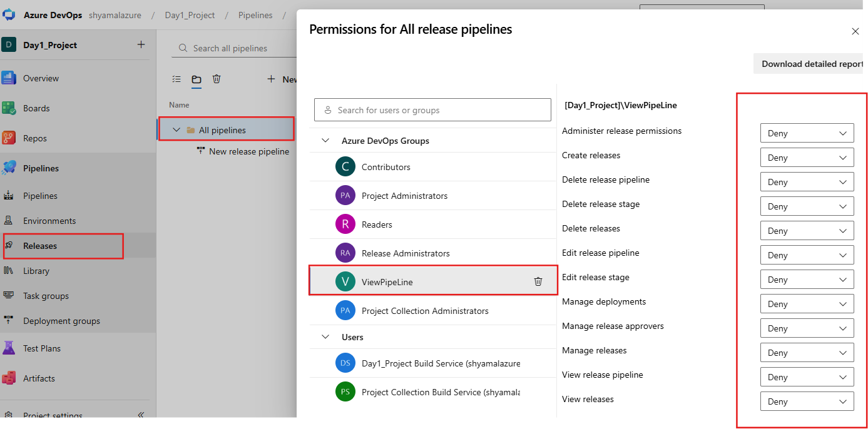Click the Project Collection Build Service avatar
Screen dimensions: 868x429
(345, 392)
